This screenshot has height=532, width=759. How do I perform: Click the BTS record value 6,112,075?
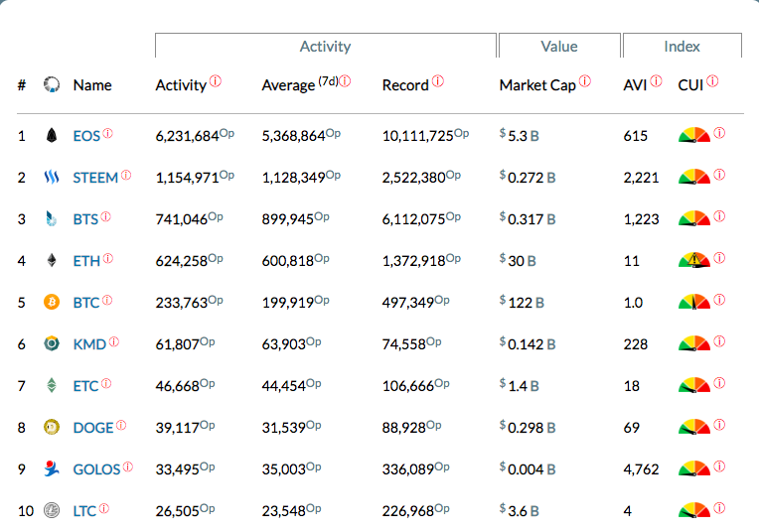point(421,218)
